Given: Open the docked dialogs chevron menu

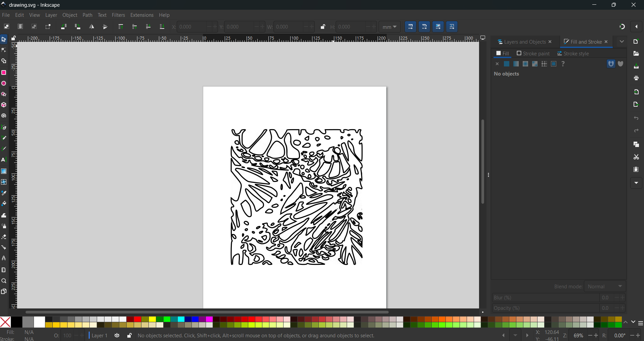Looking at the screenshot, I should click(622, 42).
